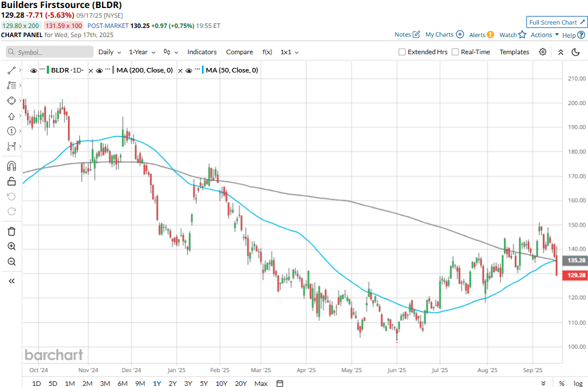Open the Actions dropdown
Viewport: 588px width, 387px height.
(x=545, y=35)
